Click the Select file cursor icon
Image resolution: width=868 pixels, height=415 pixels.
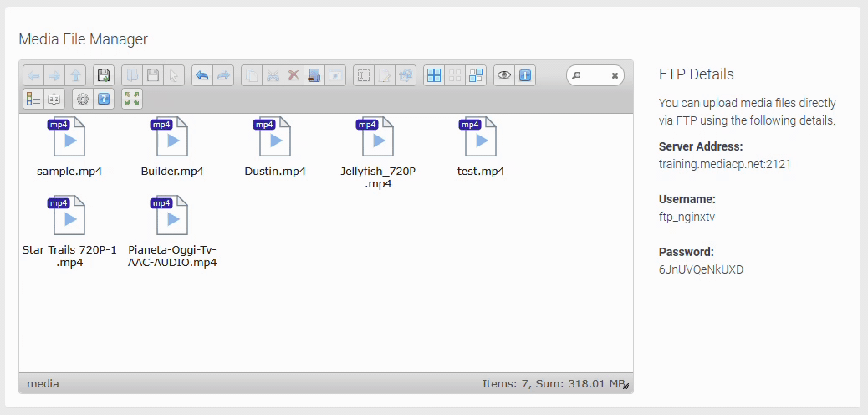point(174,75)
